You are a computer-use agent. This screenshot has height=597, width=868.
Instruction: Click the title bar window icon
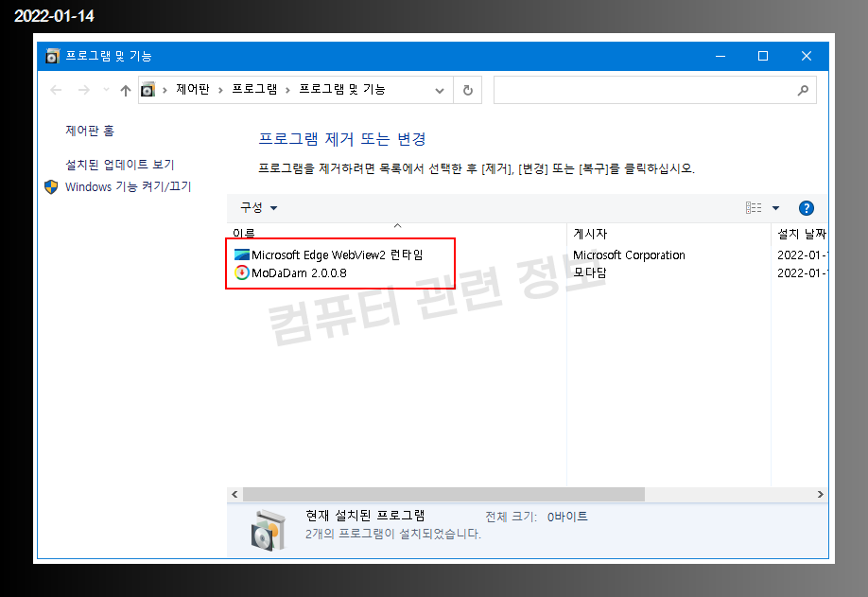(52, 56)
